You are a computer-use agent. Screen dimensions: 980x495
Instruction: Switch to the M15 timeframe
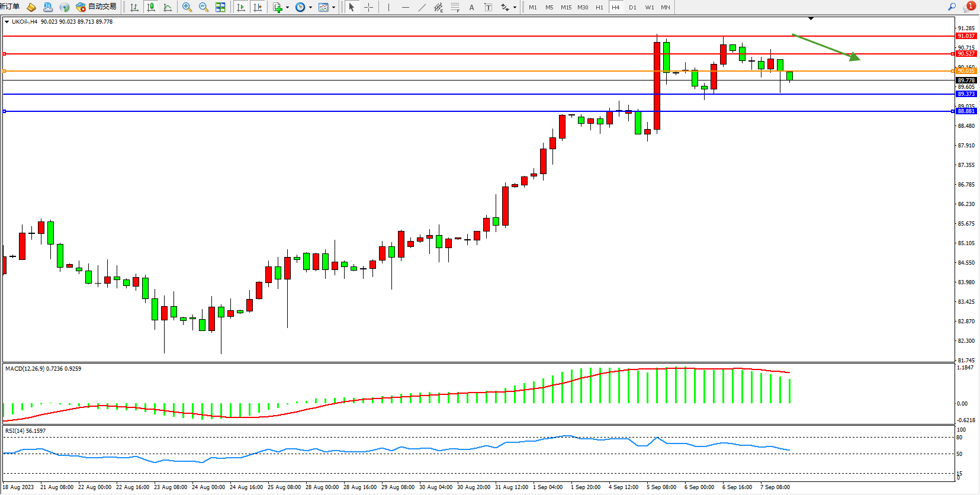(x=566, y=7)
